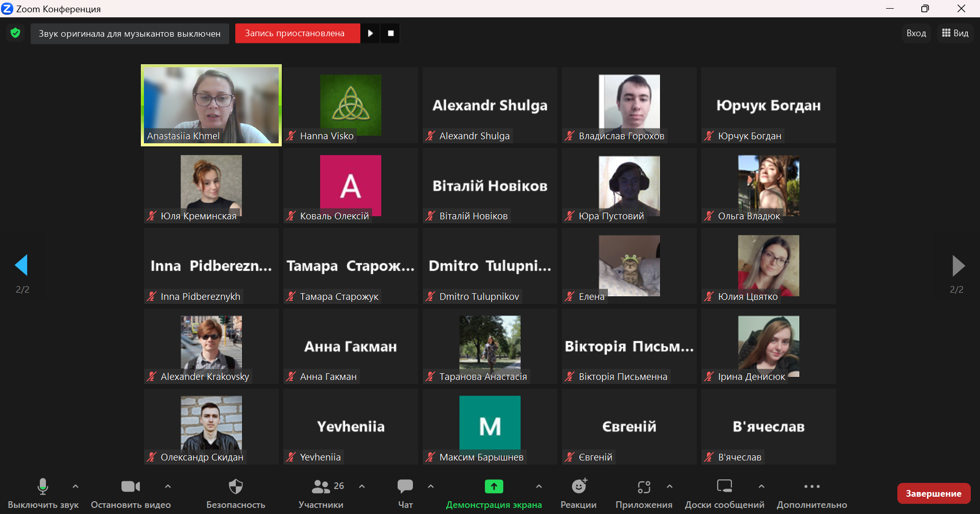
Task: Open the 'Вход' button at top right
Action: pyautogui.click(x=916, y=33)
